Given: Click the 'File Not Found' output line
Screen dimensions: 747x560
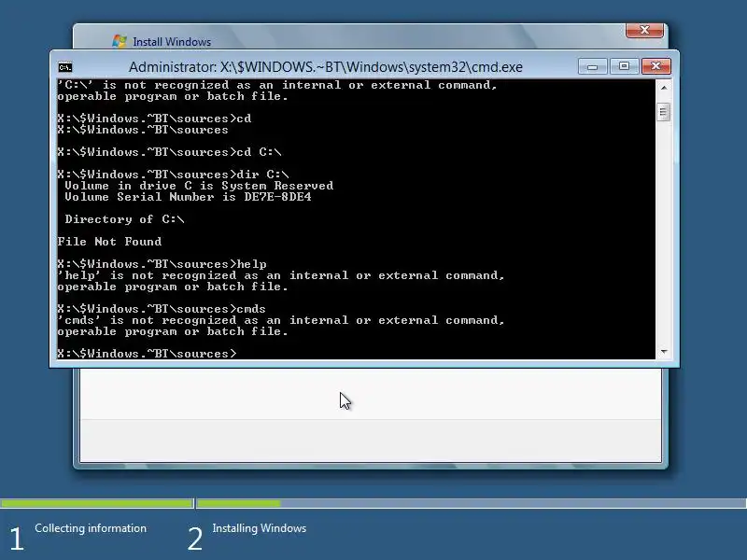Looking at the screenshot, I should coord(109,242).
